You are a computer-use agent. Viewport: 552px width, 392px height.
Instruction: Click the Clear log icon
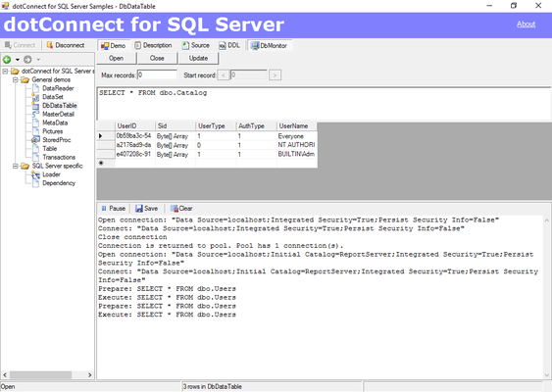(x=175, y=209)
